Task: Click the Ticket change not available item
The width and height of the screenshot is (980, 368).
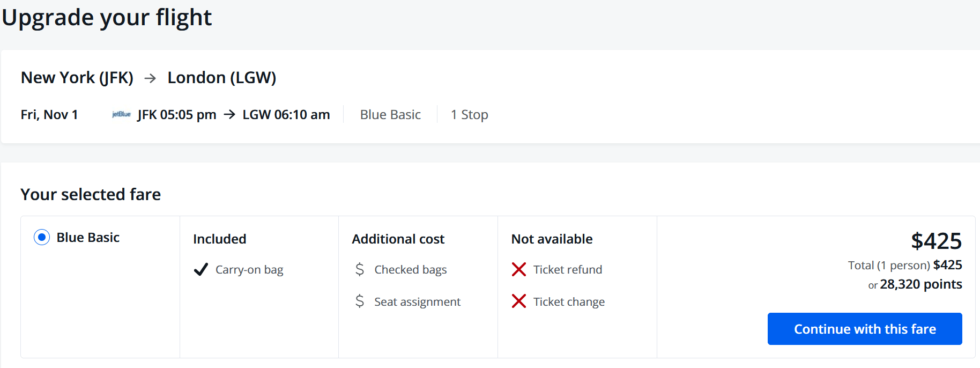Action: [569, 302]
